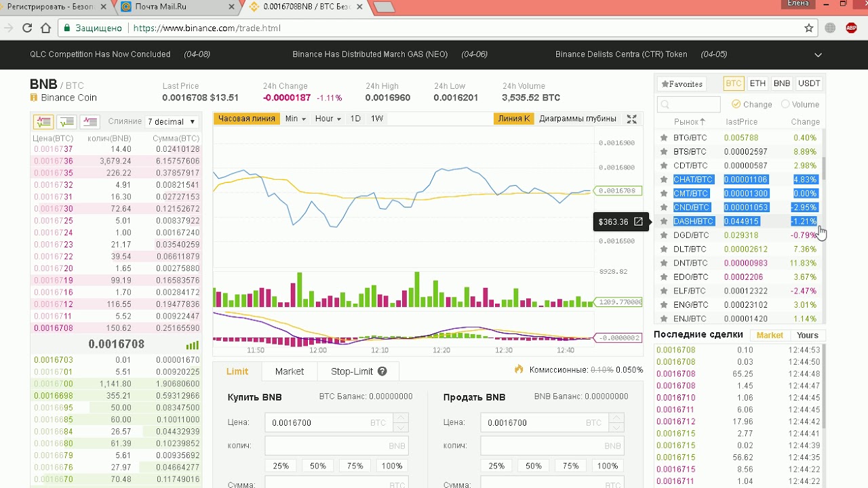Expand chart to fullscreen
The width and height of the screenshot is (868, 488).
(631, 119)
